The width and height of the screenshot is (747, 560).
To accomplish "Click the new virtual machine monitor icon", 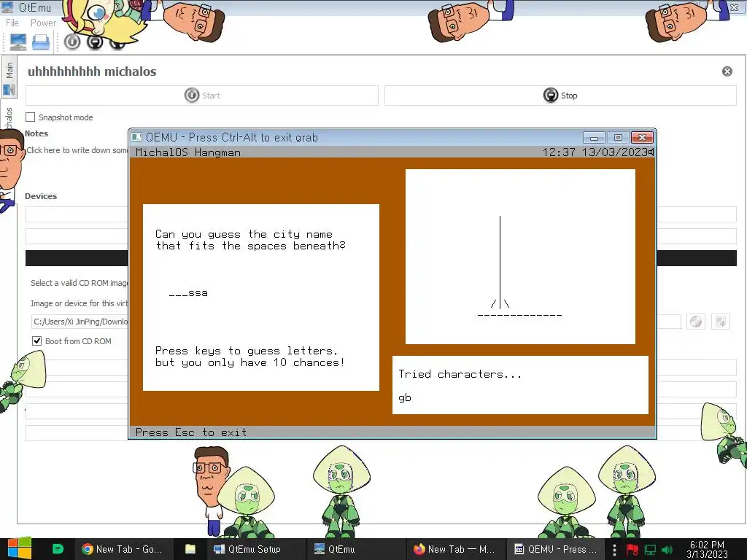I will 18,42.
